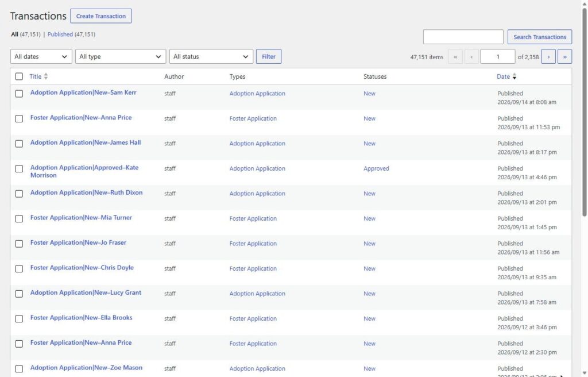Click the Create Transaction button
This screenshot has height=377, width=588.
point(101,16)
